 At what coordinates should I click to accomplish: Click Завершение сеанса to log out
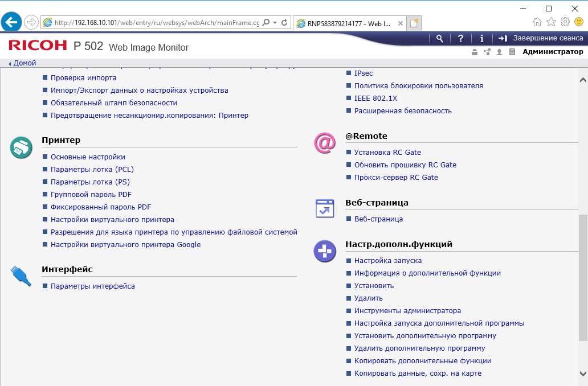[541, 38]
